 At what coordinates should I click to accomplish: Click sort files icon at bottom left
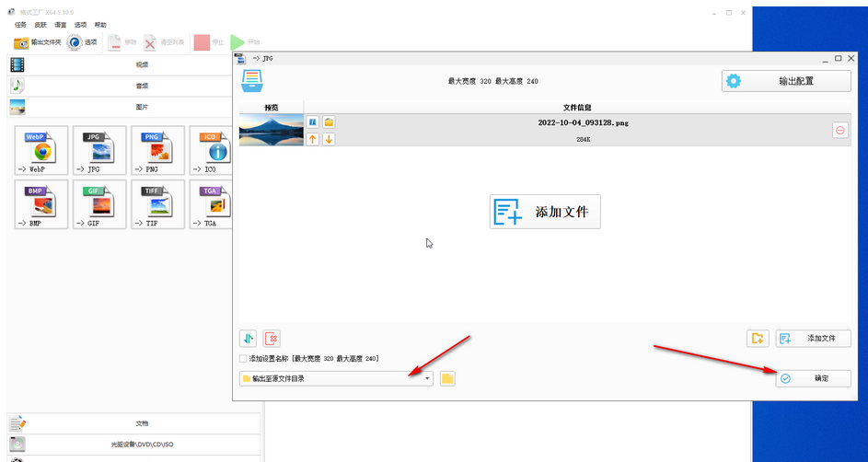(248, 338)
